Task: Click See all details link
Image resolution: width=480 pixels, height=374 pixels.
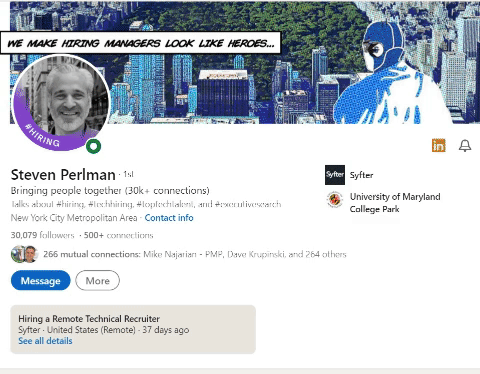Action: click(45, 341)
